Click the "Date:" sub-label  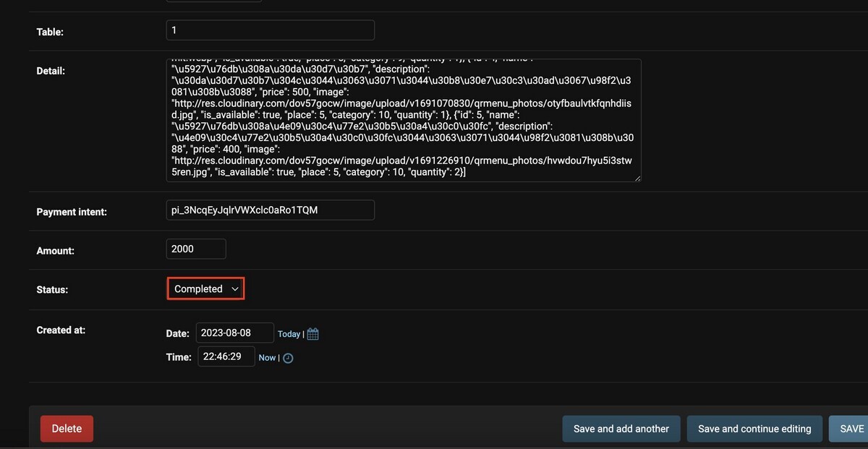point(178,333)
